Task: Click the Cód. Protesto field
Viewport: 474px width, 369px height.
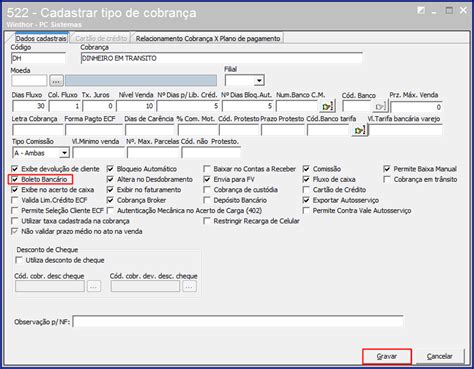Action: click(239, 130)
